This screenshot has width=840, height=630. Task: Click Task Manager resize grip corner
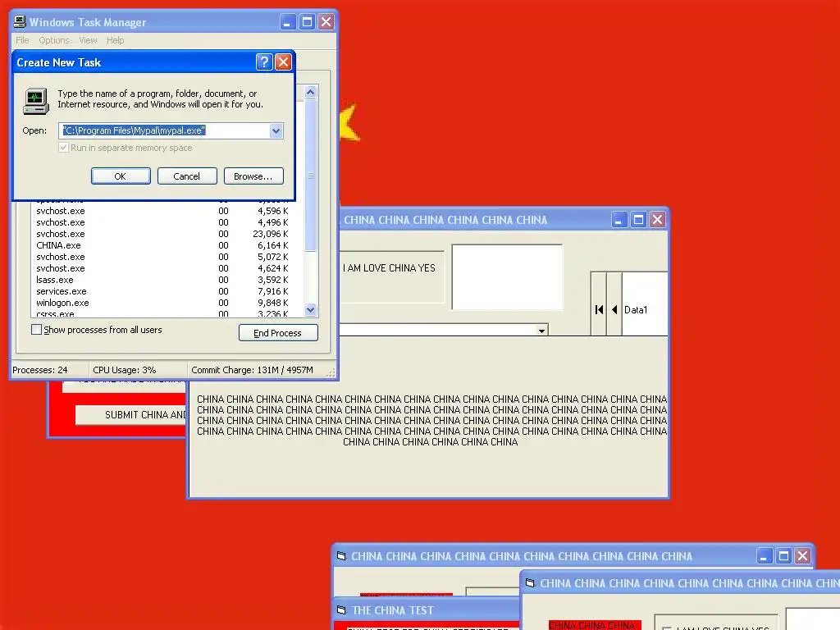coord(331,373)
